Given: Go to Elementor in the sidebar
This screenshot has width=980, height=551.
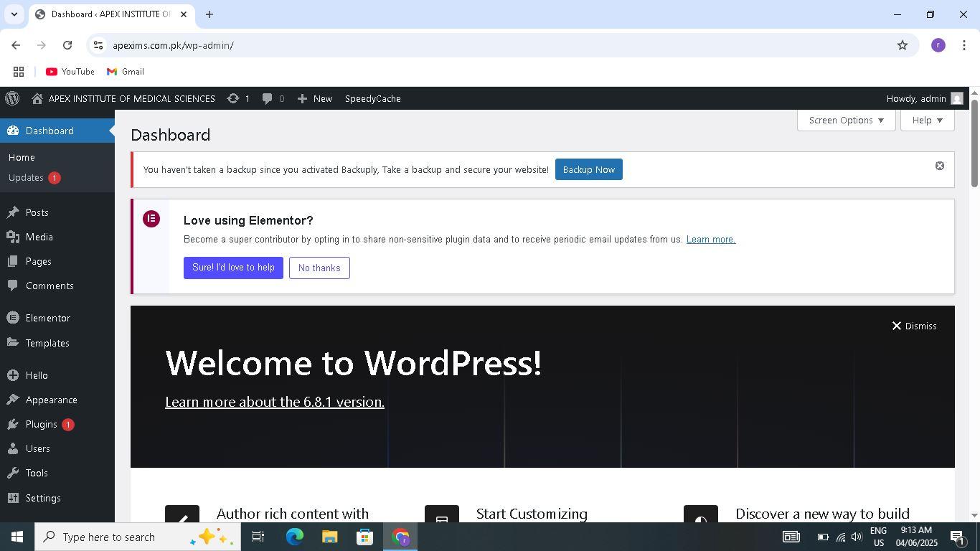Looking at the screenshot, I should (47, 318).
